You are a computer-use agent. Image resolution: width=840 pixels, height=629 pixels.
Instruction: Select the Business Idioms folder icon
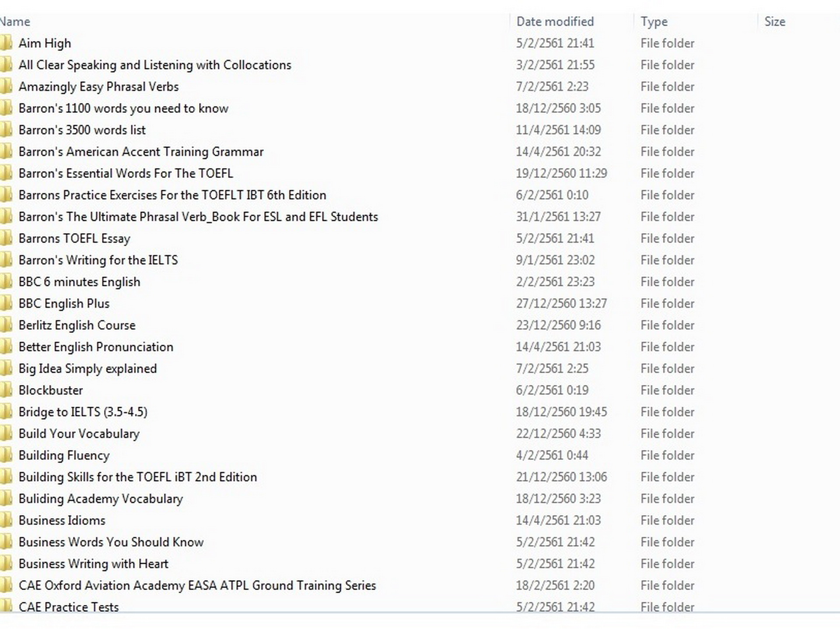pos(6,521)
